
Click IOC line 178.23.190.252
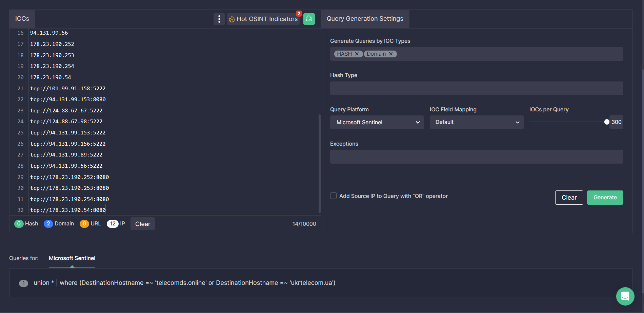tap(52, 44)
